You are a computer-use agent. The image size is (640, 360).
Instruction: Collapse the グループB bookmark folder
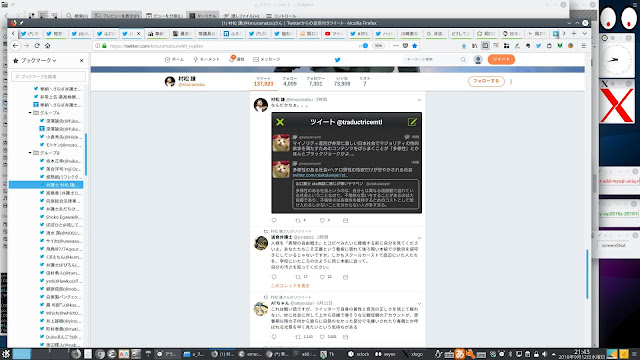[x=30, y=153]
